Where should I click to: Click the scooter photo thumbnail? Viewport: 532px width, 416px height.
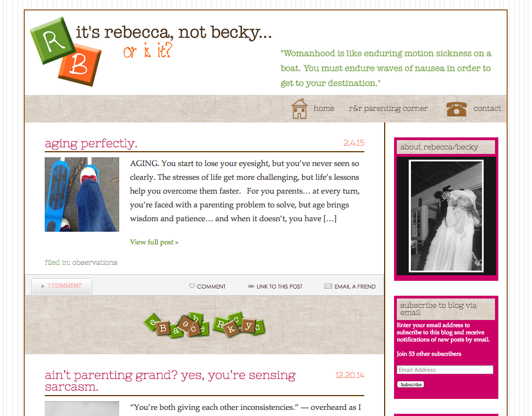click(82, 194)
